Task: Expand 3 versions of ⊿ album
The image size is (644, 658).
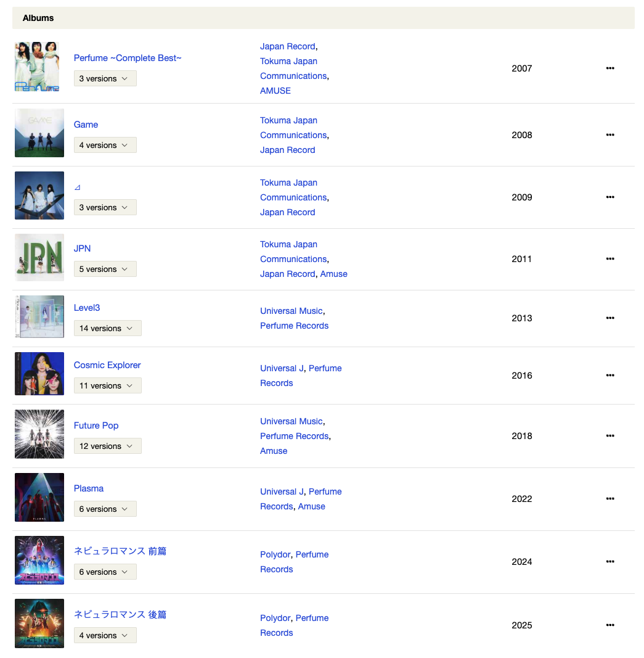Action: point(105,207)
